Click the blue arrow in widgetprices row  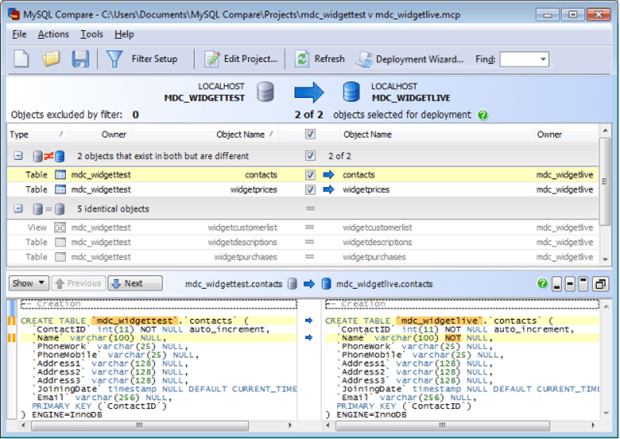pyautogui.click(x=328, y=190)
